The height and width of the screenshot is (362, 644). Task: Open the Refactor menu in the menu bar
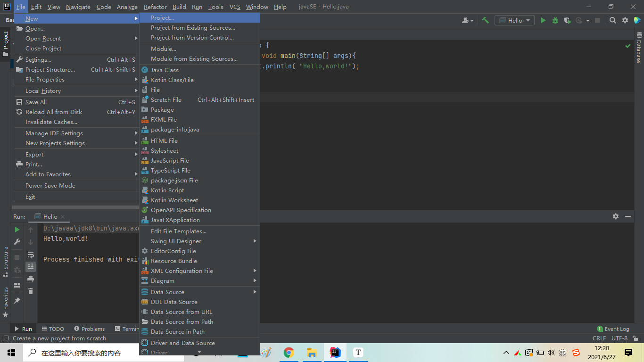[x=155, y=7]
